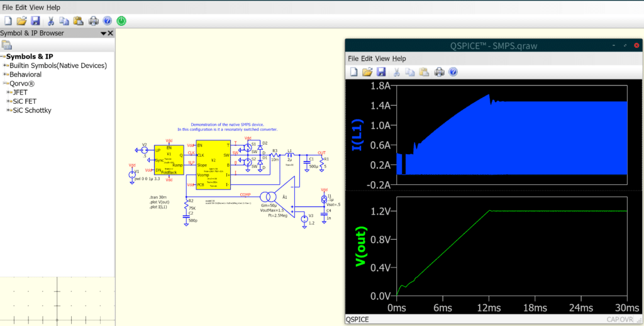Select the JFET tree item
This screenshot has width=644, height=326.
20,93
